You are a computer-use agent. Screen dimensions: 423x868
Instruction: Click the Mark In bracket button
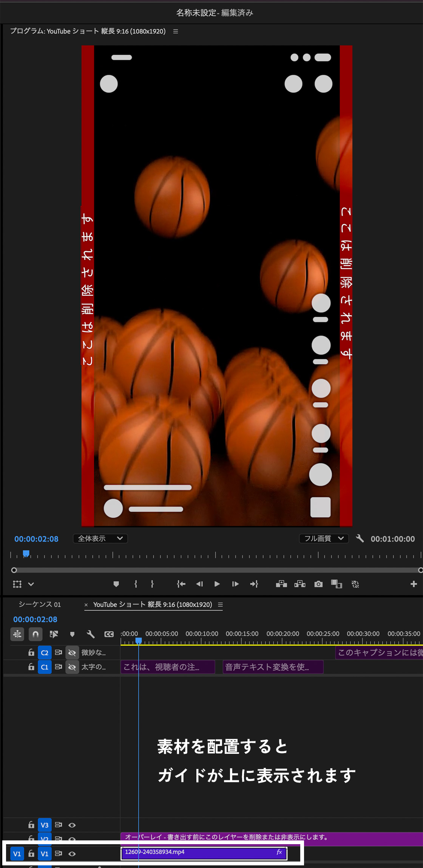pos(136,584)
